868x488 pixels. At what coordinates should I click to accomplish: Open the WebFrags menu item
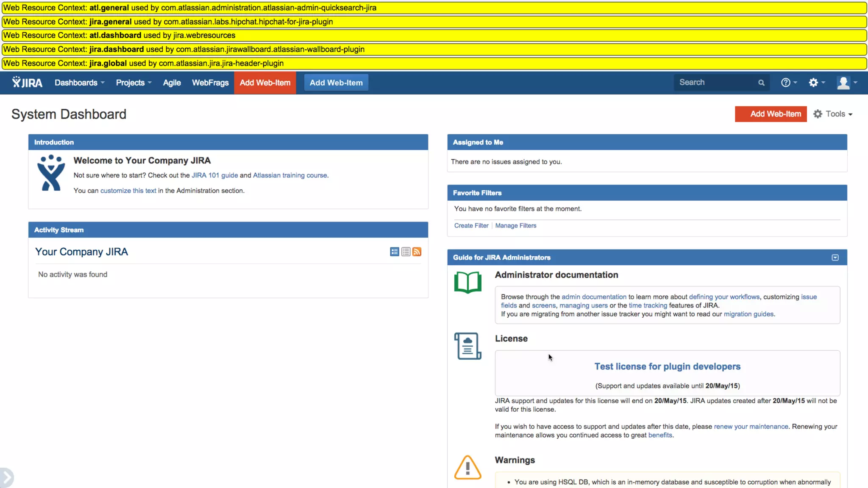click(x=210, y=83)
